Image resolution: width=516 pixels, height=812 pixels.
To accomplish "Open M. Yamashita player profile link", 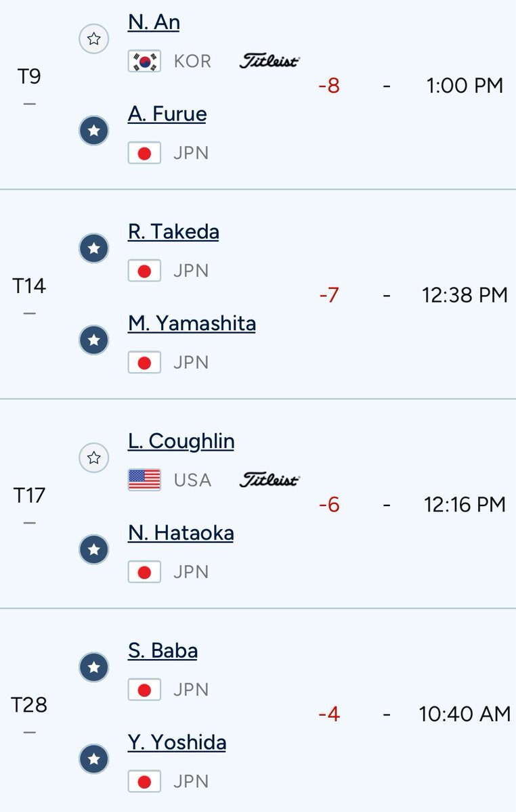I will point(192,323).
